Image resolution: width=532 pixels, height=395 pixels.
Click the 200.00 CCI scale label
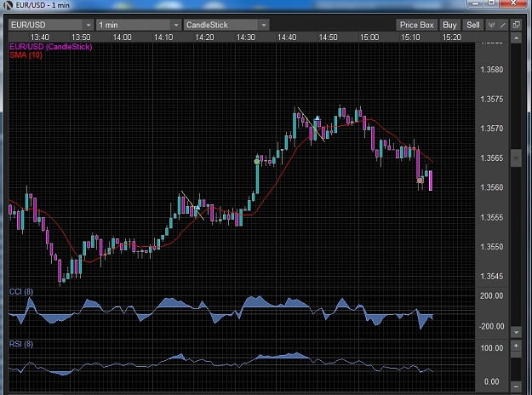pyautogui.click(x=492, y=295)
